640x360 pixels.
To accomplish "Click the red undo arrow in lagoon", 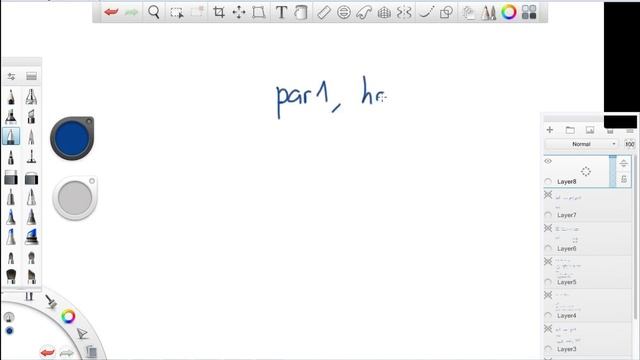I will coord(47,352).
